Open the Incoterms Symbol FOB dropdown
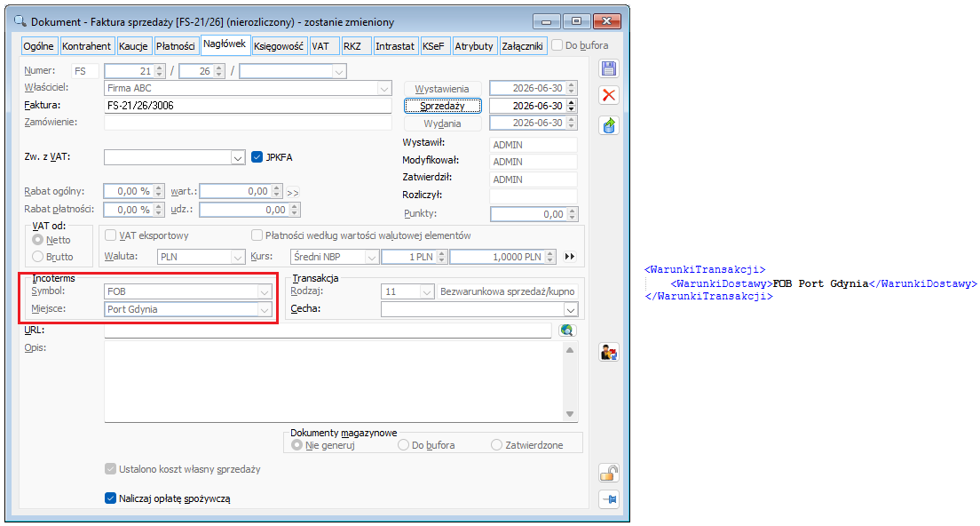This screenshot has width=980, height=526. pos(265,291)
